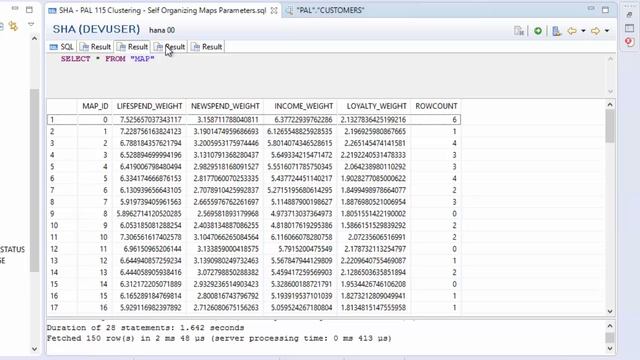640x360 pixels.
Task: Maximize the SQL editor area
Action: pyautogui.click(x=605, y=9)
